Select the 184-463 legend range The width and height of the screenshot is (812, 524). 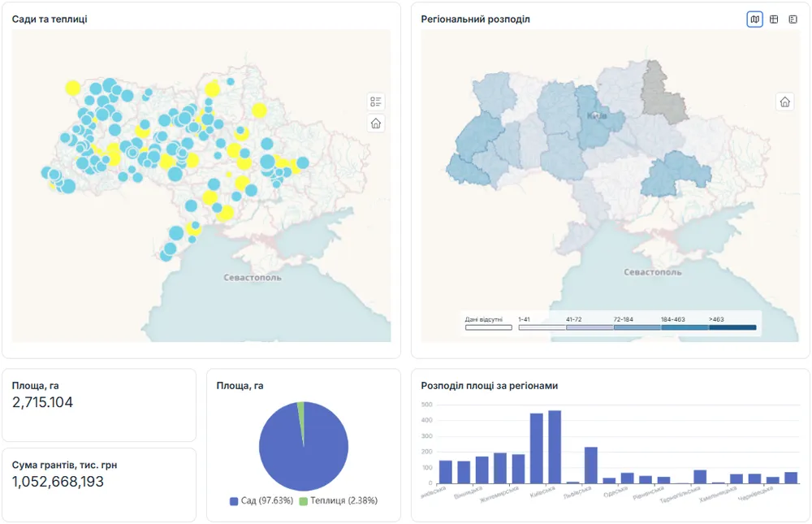685,327
